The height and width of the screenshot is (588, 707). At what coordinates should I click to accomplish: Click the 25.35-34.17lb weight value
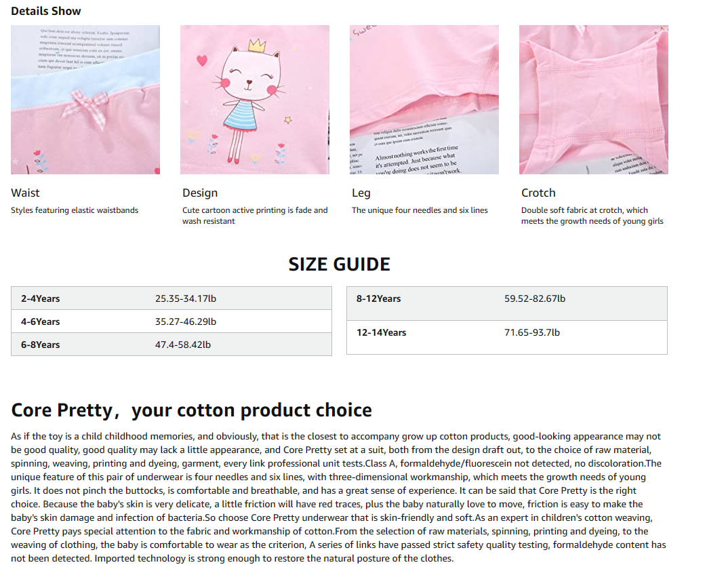coord(186,298)
